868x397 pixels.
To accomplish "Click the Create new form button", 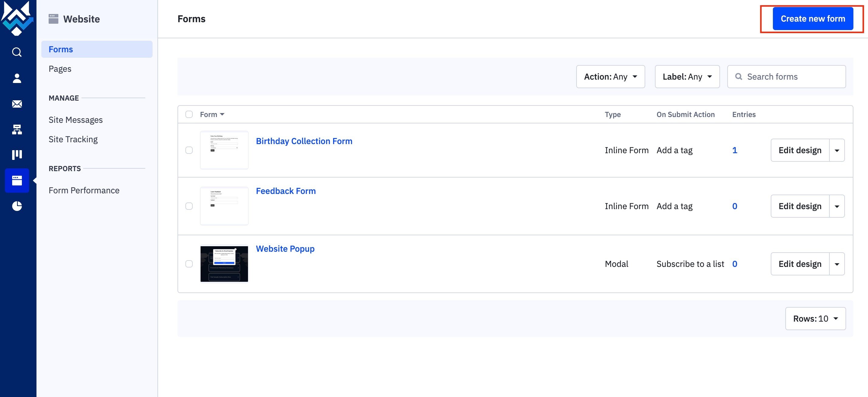I will pyautogui.click(x=813, y=19).
